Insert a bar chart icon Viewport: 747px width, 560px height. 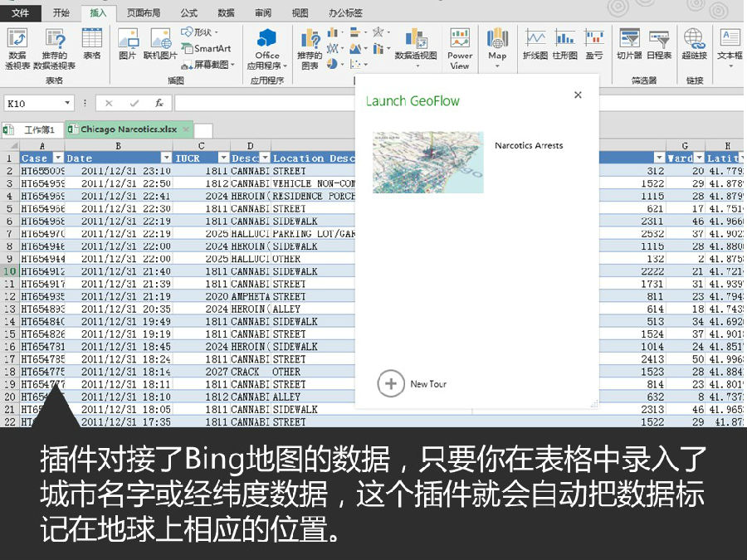coord(355,32)
